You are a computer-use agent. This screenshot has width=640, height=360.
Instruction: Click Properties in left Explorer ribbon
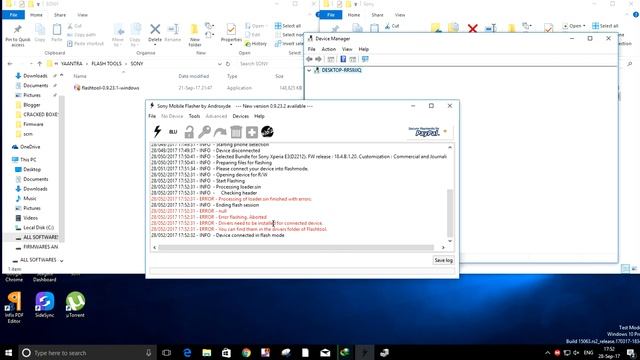click(x=231, y=33)
